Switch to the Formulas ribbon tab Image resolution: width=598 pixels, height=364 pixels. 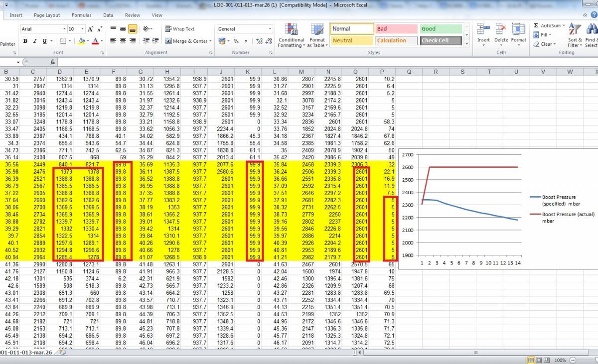click(81, 15)
